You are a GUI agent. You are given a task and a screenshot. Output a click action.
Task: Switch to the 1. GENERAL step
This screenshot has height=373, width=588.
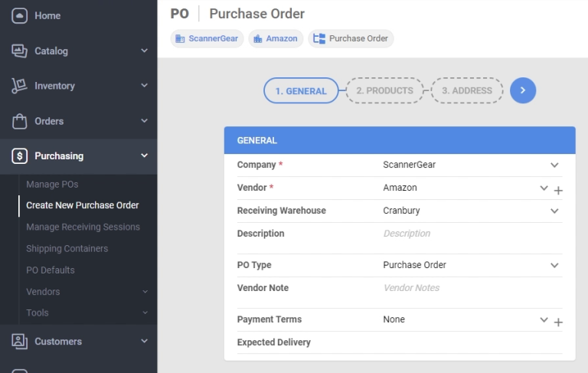[301, 91]
